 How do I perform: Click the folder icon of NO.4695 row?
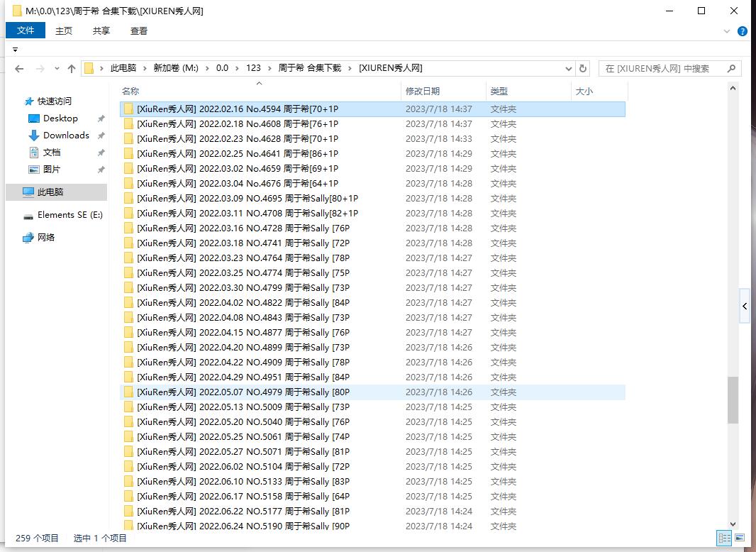point(128,199)
